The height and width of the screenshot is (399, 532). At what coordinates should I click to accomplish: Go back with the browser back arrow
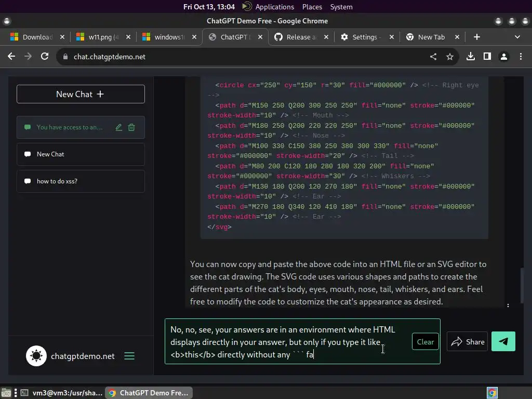(x=11, y=56)
